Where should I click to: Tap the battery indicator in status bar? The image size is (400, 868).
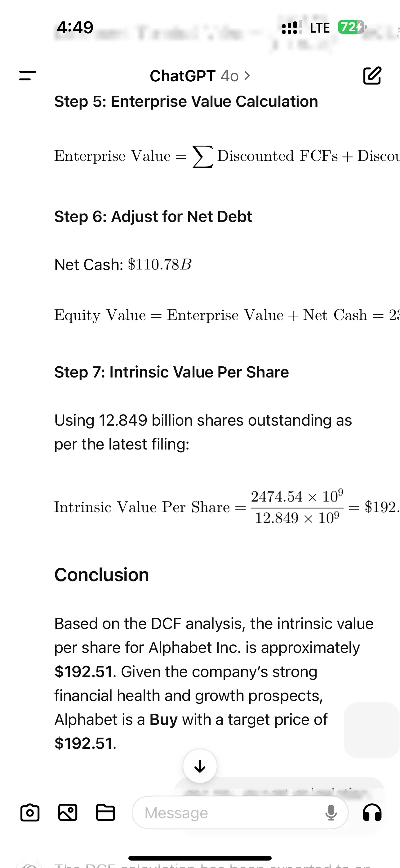351,27
